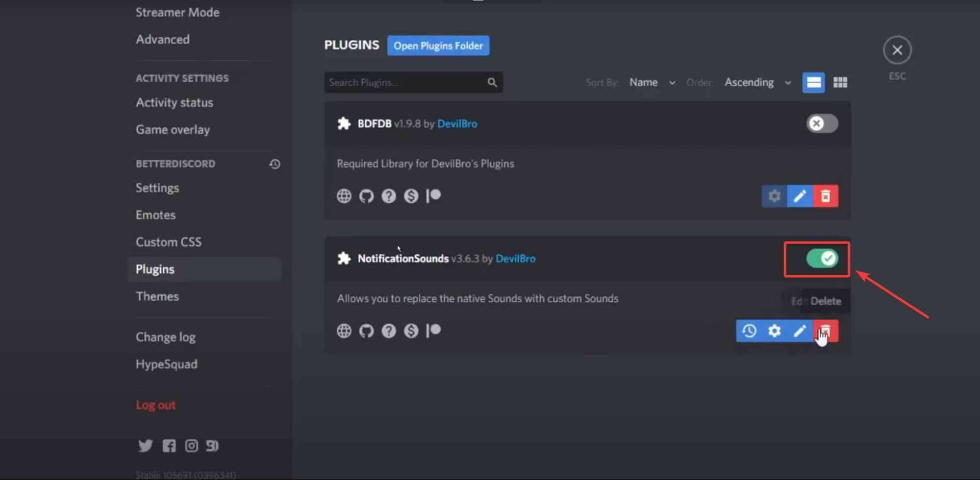Open GitHub source for NotificationSounds plugin
Image resolution: width=980 pixels, height=480 pixels.
click(x=366, y=331)
